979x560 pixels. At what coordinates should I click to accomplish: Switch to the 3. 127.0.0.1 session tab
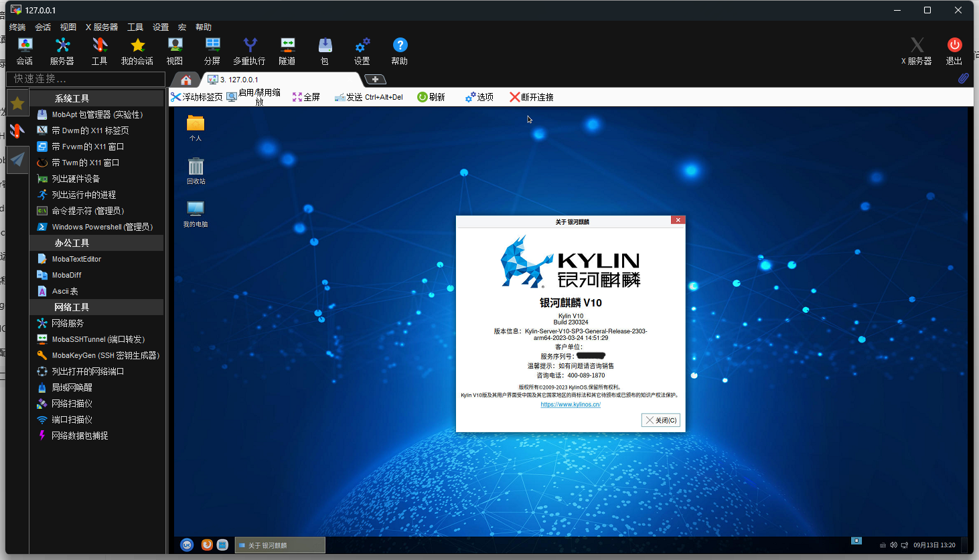pos(238,80)
